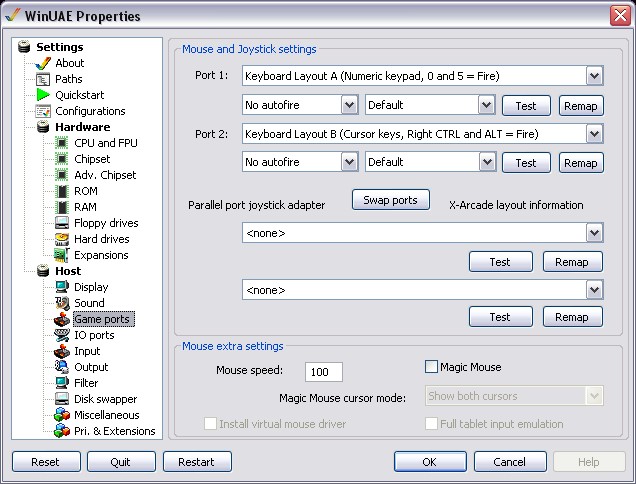Click the Miscellaneous cubes icon

click(62, 415)
